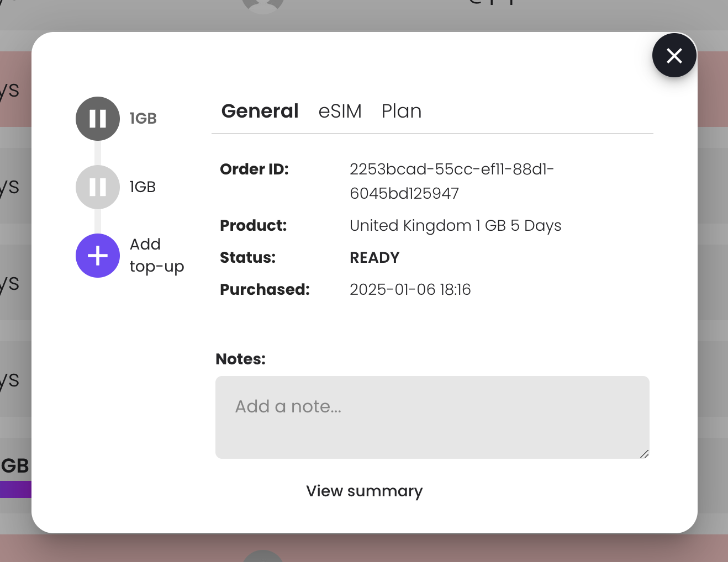Switch to the General tab

coord(260,111)
